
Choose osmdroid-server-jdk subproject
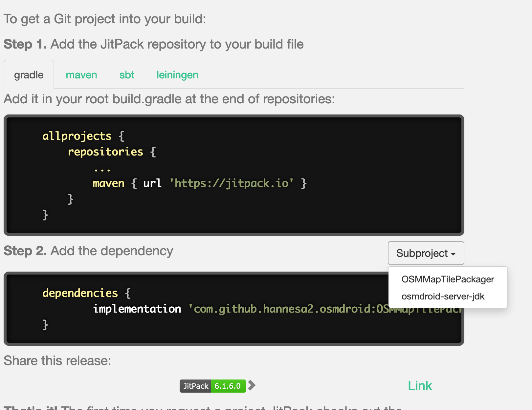pyautogui.click(x=443, y=296)
